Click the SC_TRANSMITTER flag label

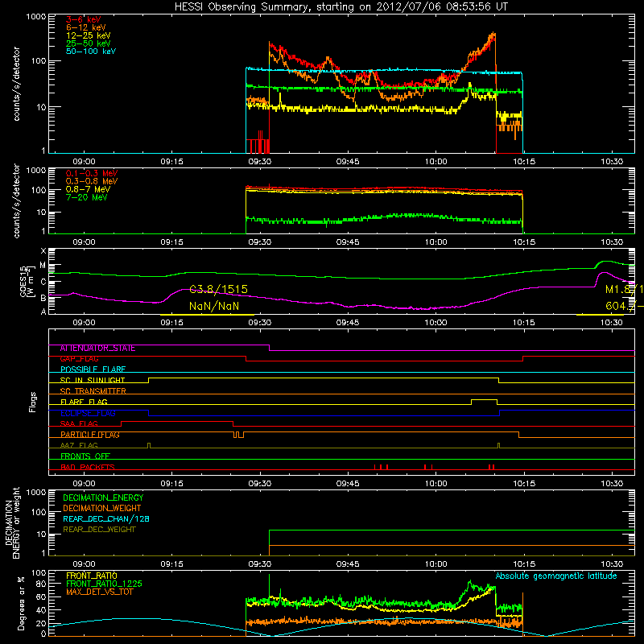93,391
